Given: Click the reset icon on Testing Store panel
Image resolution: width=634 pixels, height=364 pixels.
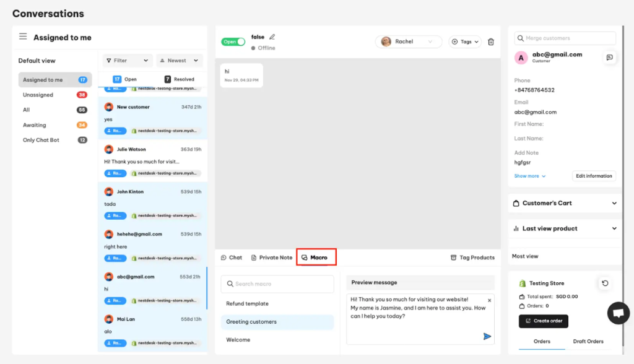Looking at the screenshot, I should tap(604, 283).
